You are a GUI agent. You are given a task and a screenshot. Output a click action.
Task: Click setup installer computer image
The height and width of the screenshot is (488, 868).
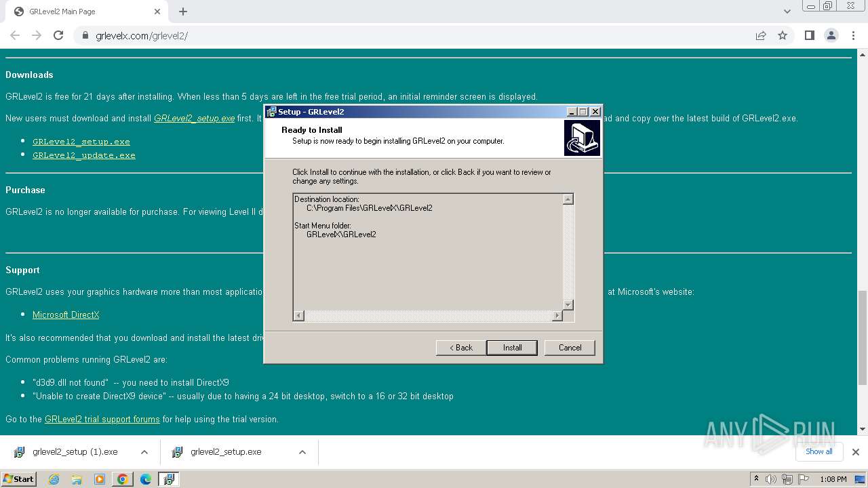[582, 138]
